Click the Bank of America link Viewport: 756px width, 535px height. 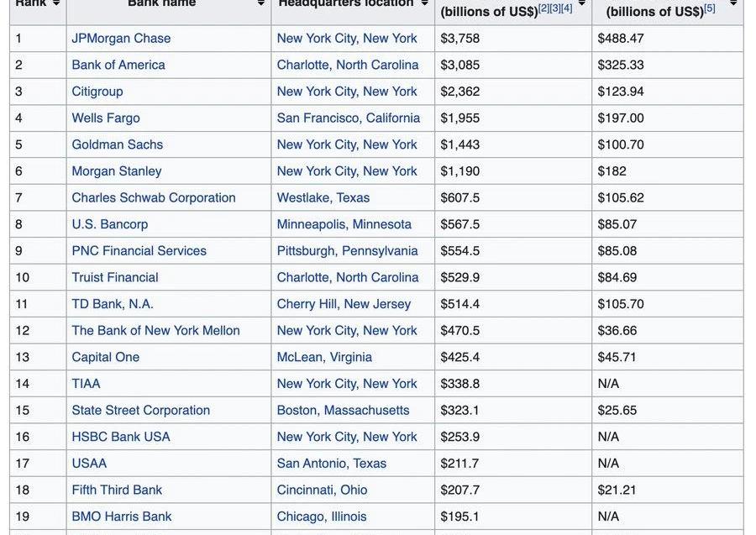118,65
